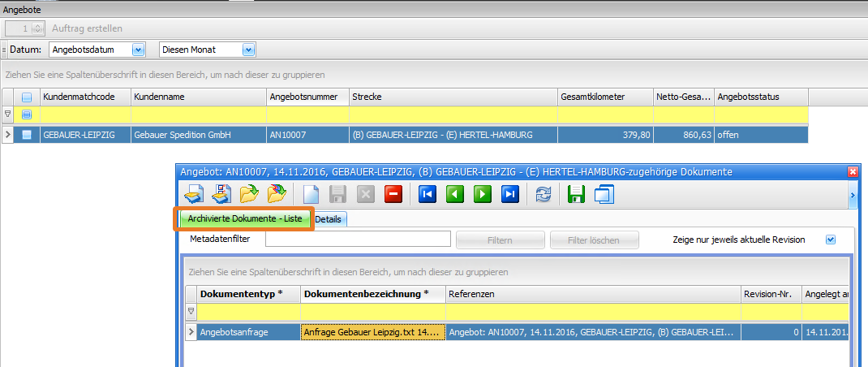Refresh the archived documents list
The height and width of the screenshot is (367, 868).
543,194
